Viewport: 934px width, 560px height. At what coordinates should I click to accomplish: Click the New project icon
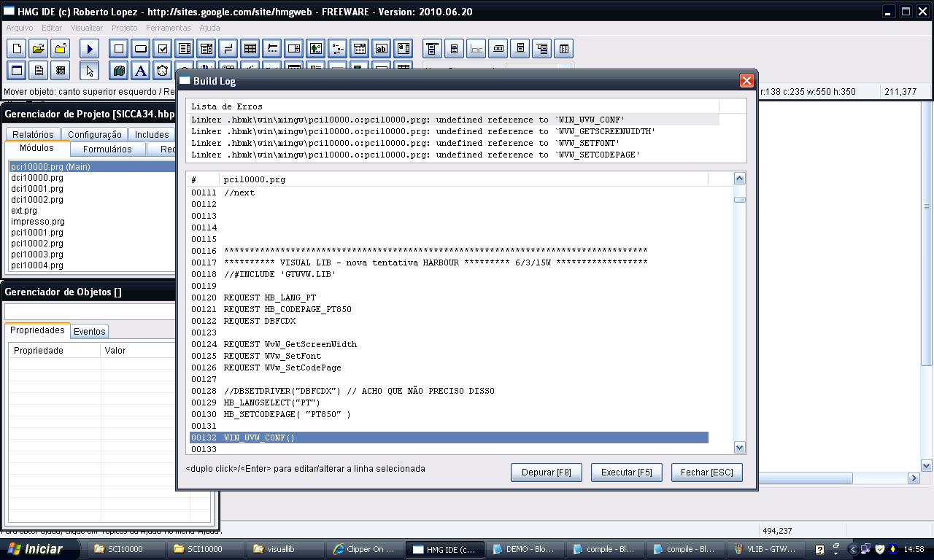[x=17, y=49]
